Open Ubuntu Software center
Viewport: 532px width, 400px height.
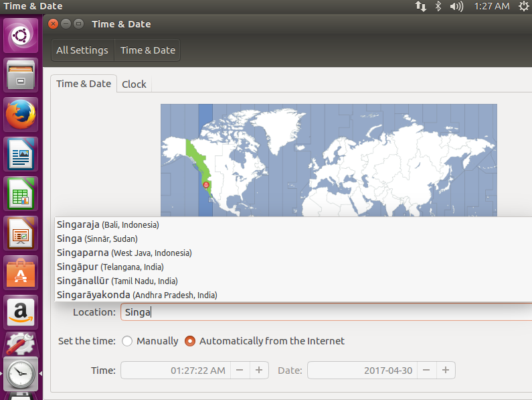point(21,273)
